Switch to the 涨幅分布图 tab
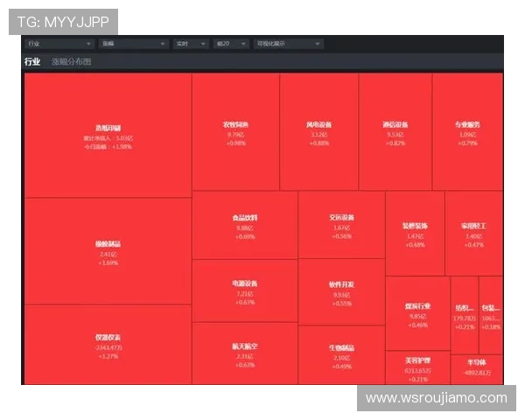525x420 pixels. (71, 62)
